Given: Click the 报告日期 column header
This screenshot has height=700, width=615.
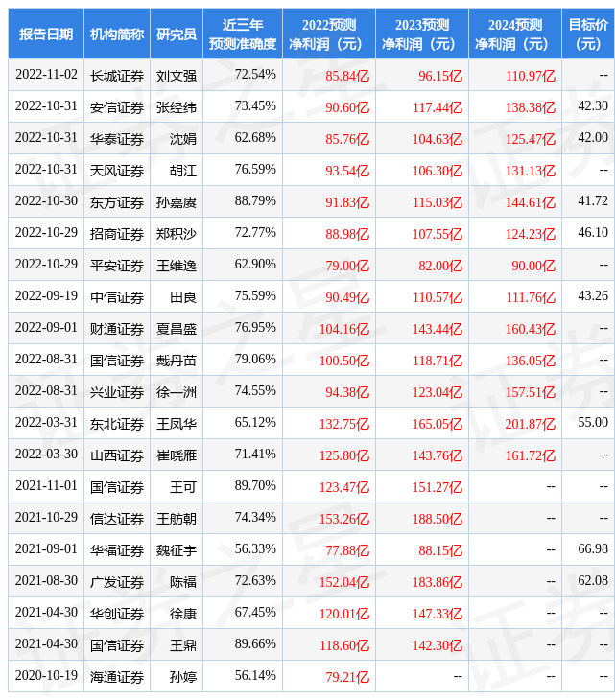Looking at the screenshot, I should [46, 34].
